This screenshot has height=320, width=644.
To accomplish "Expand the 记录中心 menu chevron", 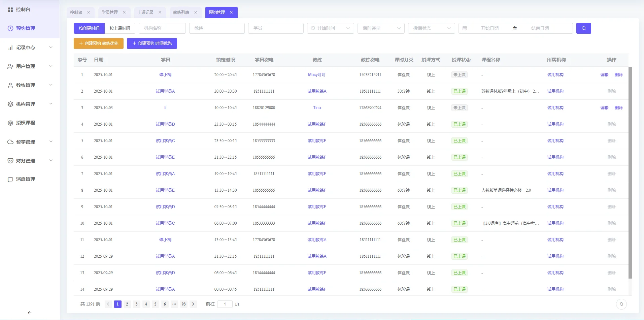I will coord(51,47).
